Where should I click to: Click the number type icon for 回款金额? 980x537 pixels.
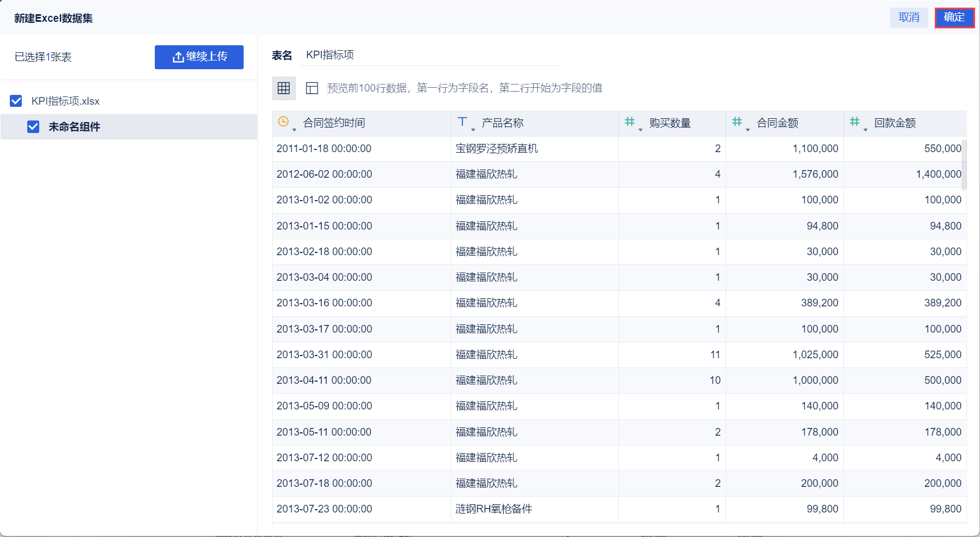855,122
